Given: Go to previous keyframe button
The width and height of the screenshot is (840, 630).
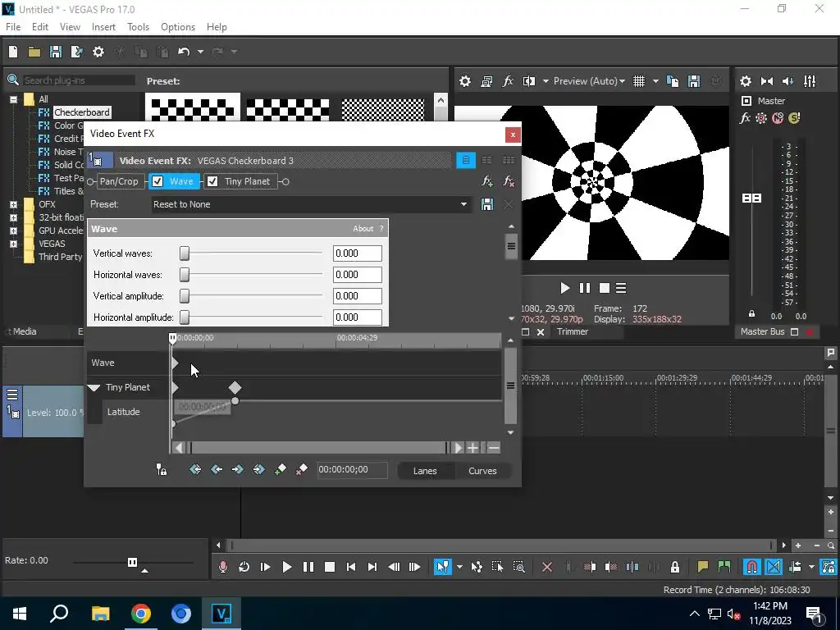Looking at the screenshot, I should pos(217,470).
